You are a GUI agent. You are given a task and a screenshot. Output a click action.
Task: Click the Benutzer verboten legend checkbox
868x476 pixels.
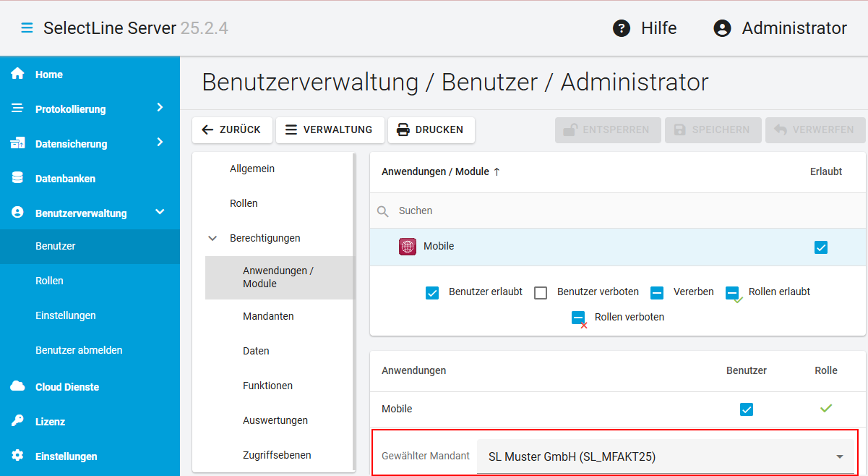coord(541,293)
